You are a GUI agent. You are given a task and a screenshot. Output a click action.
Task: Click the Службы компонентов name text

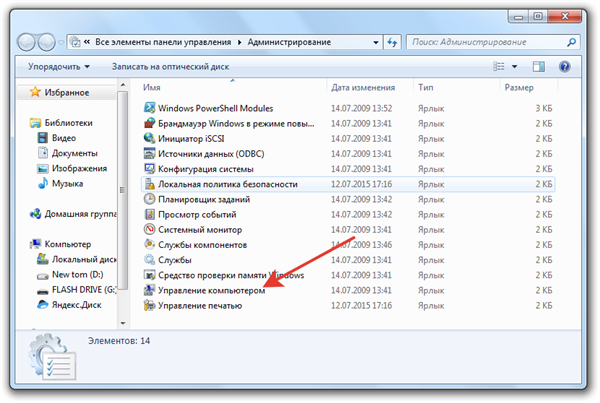pyautogui.click(x=202, y=245)
